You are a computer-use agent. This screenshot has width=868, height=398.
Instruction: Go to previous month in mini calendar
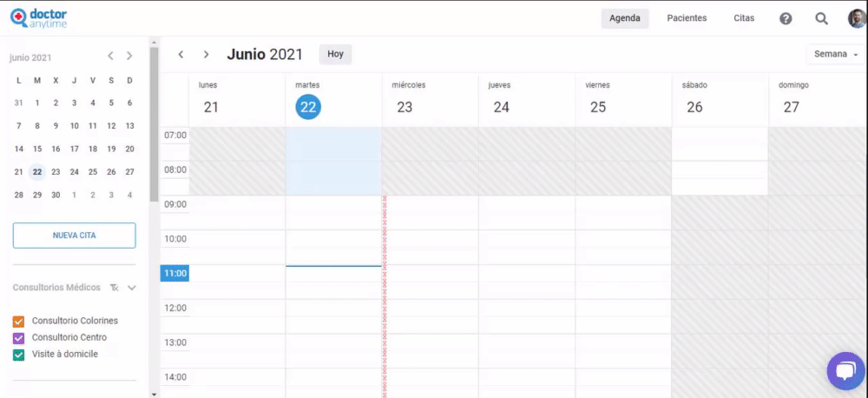coord(111,56)
